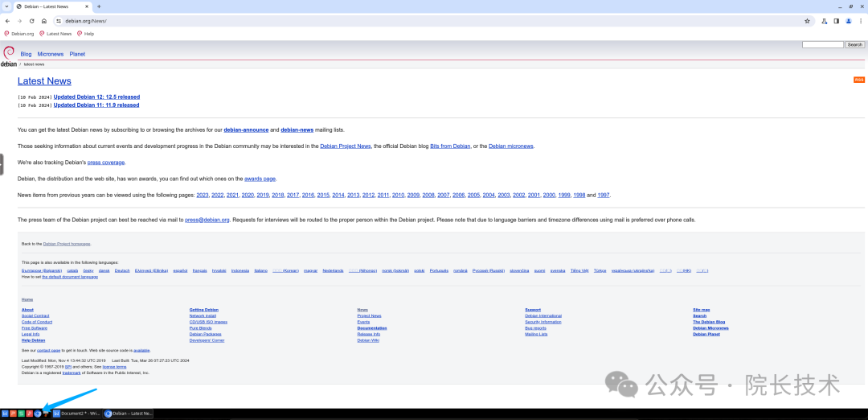868x420 pixels.
Task: Switch to Debian Latest News taskbar window
Action: [x=129, y=414]
